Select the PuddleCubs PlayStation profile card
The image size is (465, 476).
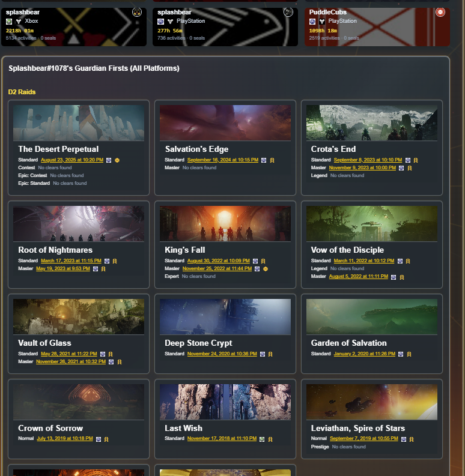377,27
